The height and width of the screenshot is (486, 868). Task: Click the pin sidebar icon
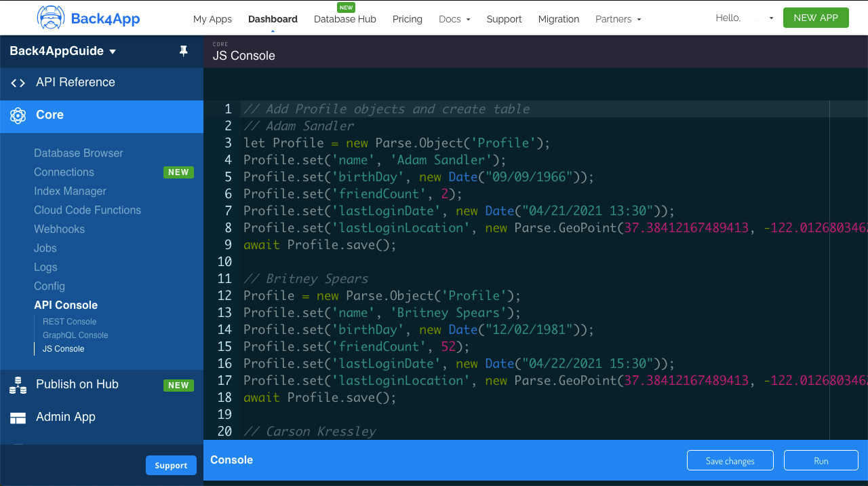coord(183,51)
